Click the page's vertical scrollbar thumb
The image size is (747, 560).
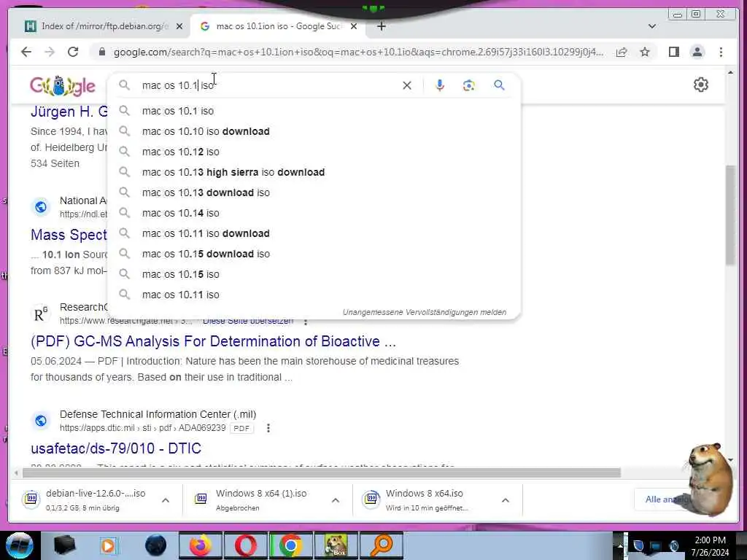(x=730, y=215)
